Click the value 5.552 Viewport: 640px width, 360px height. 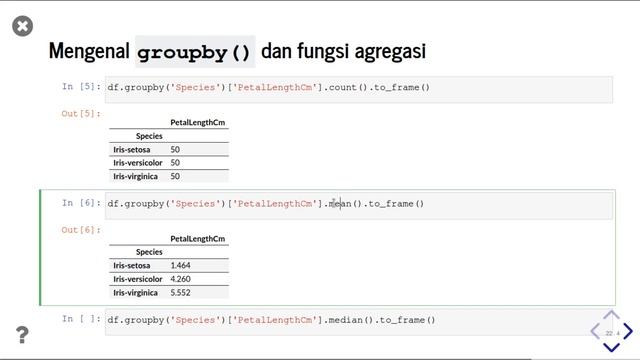(180, 293)
